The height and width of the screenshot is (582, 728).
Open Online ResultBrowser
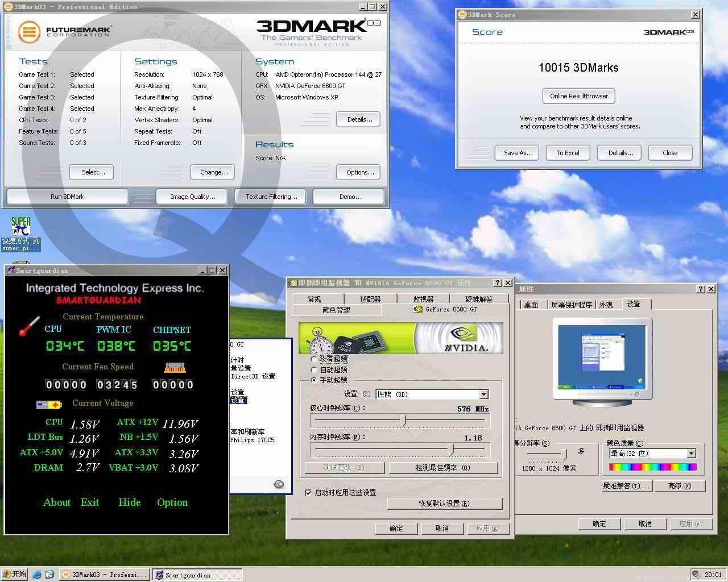[x=579, y=96]
